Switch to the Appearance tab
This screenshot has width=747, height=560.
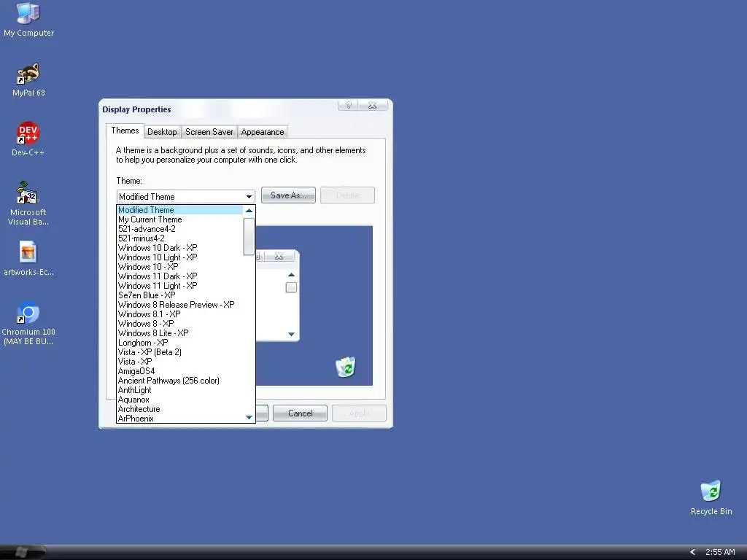[x=263, y=132]
